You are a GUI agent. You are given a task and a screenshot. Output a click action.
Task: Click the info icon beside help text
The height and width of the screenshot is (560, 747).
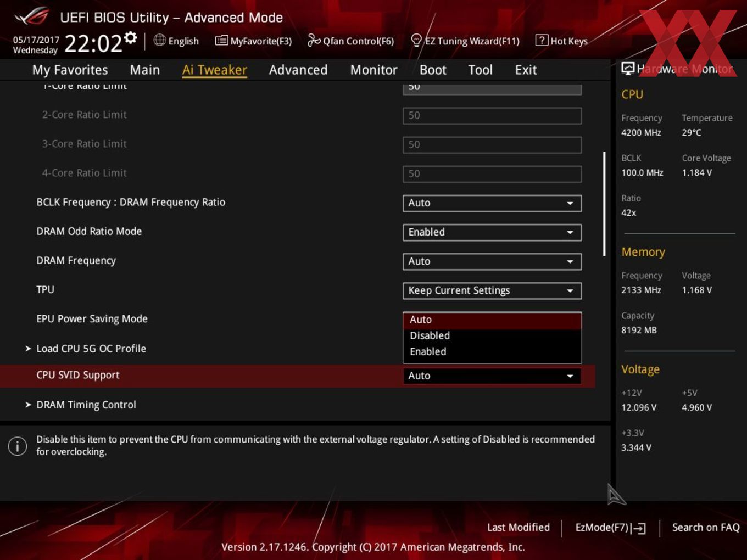click(18, 446)
